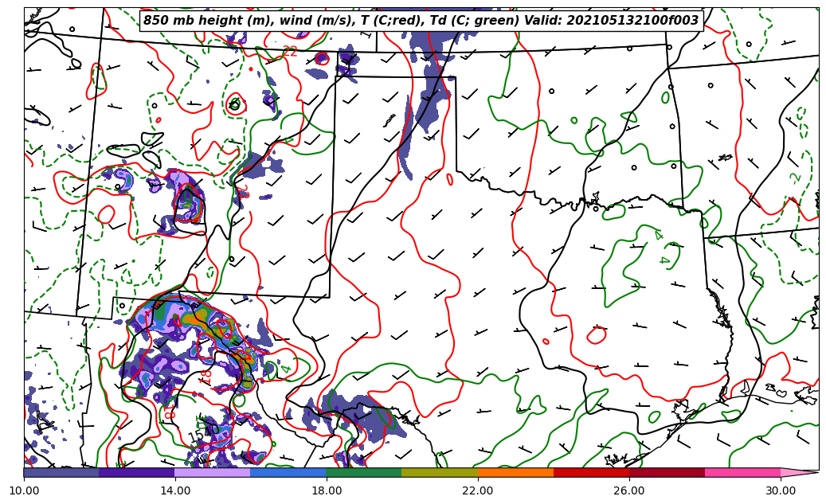Click the colorbar tick label 26.00
The width and height of the screenshot is (826, 504).
tap(629, 490)
